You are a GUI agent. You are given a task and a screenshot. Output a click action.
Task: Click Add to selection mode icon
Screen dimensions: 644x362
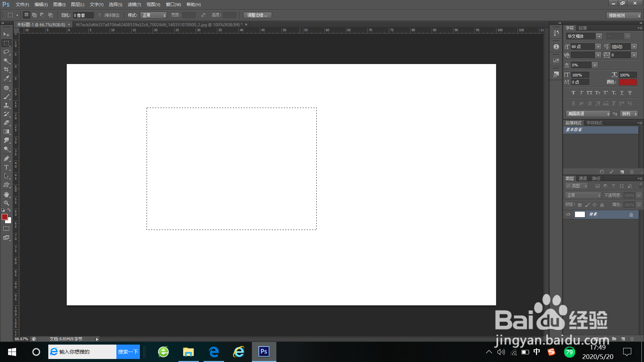pos(34,15)
